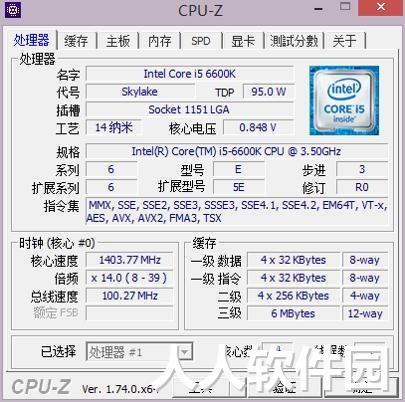Click the 6 MBytes level-three cache field
This screenshot has height=402, width=405.
[293, 314]
